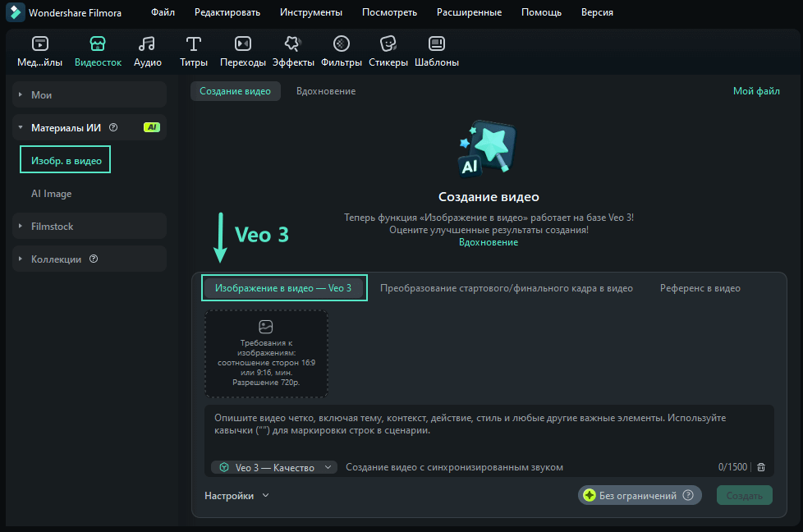
Task: Open the Аудио music note icon
Action: pyautogui.click(x=147, y=44)
